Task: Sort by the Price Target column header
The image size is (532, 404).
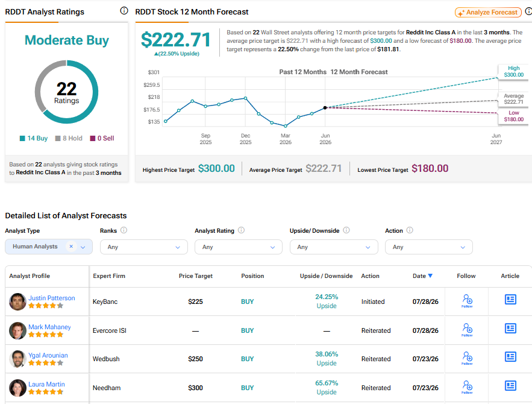Action: pyautogui.click(x=195, y=276)
